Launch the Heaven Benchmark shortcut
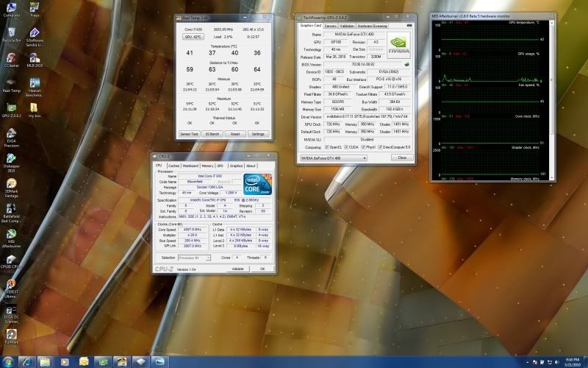The image size is (588, 368). (x=35, y=87)
